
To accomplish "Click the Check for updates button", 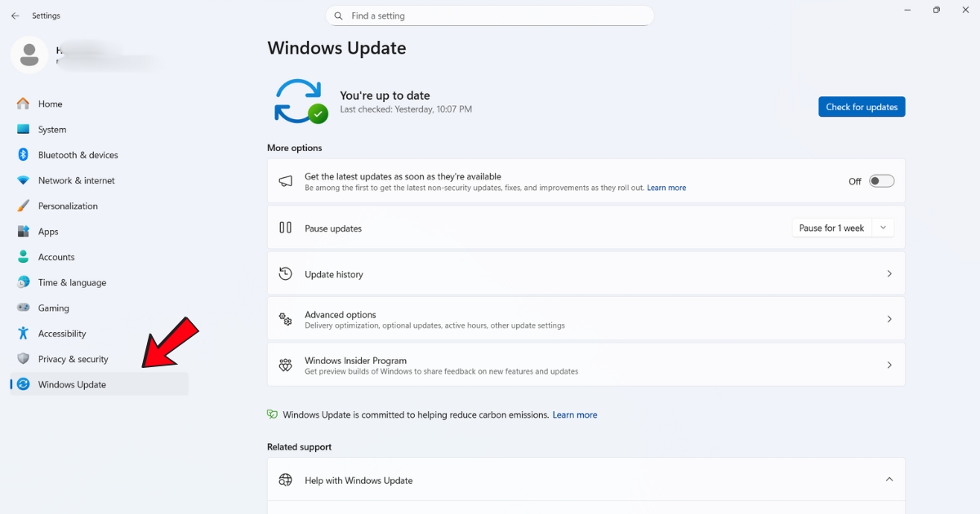I will [862, 106].
